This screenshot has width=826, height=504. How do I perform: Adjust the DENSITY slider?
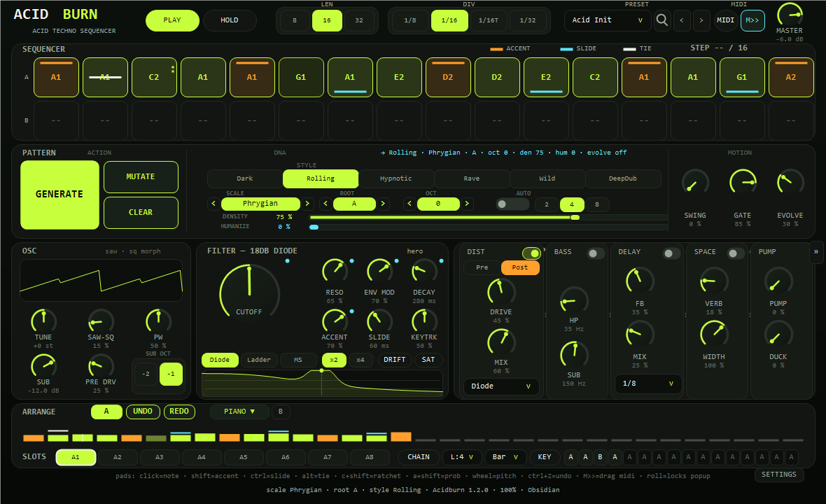click(x=489, y=217)
